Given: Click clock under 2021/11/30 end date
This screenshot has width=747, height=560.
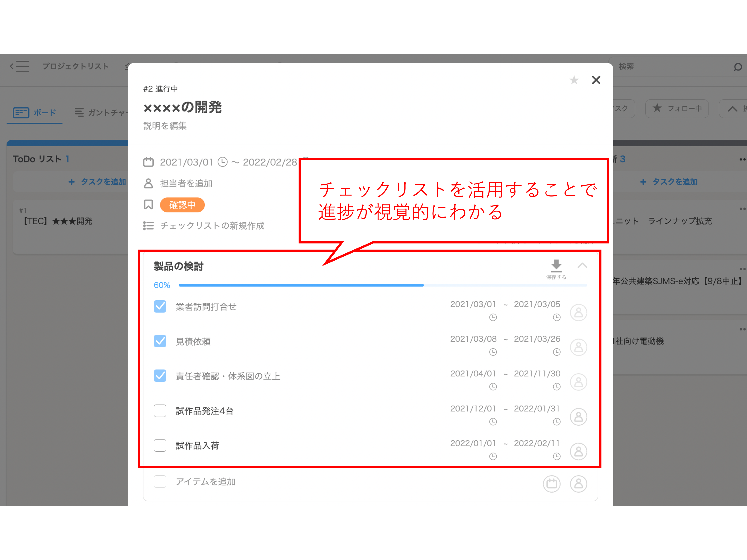Looking at the screenshot, I should [557, 387].
